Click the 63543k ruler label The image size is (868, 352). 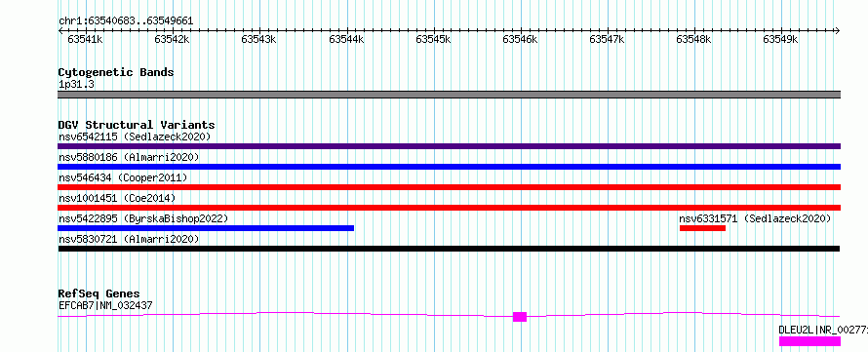pyautogui.click(x=258, y=39)
